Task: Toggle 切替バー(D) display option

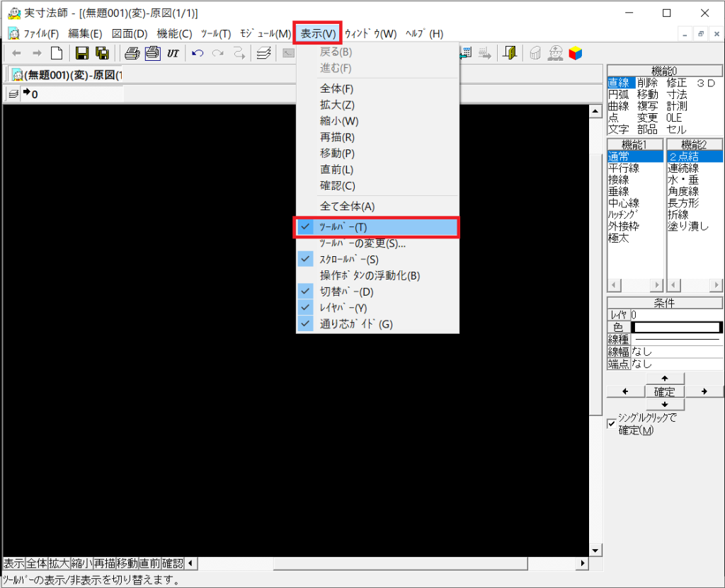Action: pos(377,292)
